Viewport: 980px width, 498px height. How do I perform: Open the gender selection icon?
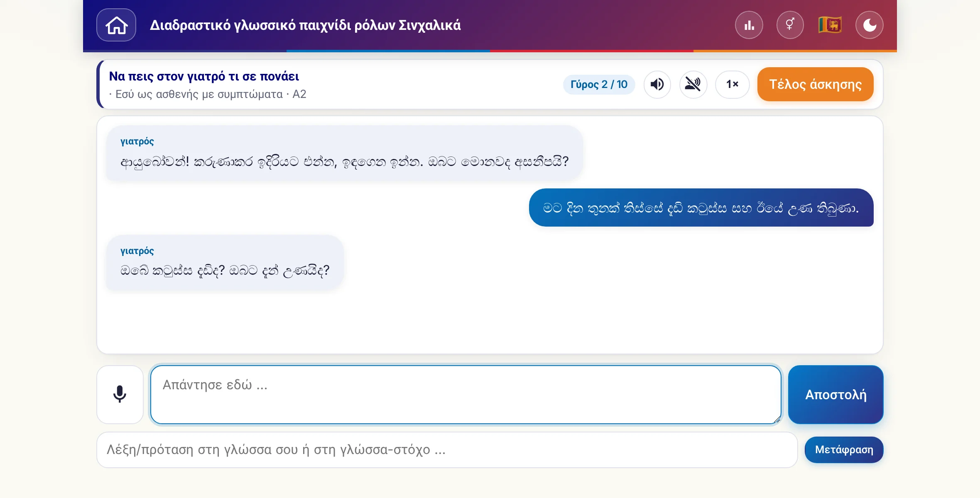coord(790,25)
